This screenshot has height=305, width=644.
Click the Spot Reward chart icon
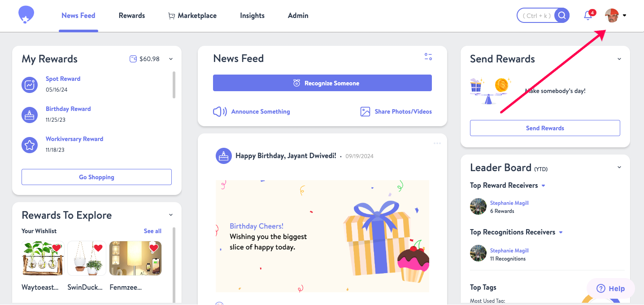(30, 84)
